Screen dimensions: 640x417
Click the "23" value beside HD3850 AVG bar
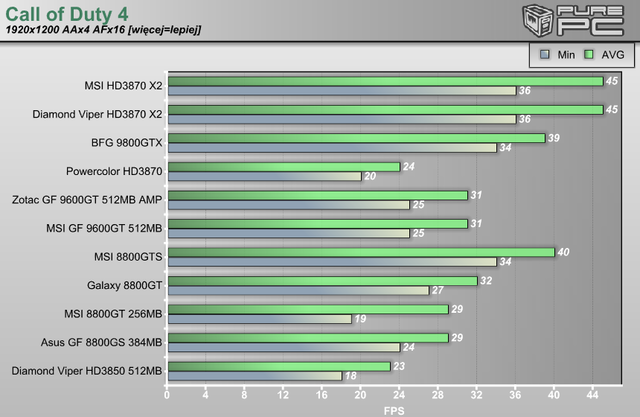point(399,366)
